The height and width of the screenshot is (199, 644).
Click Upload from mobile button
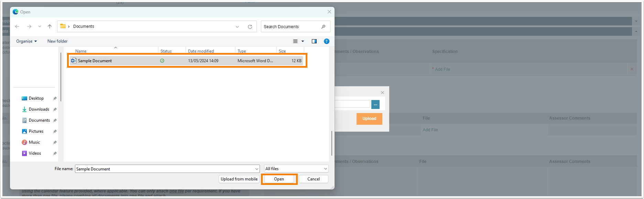[239, 179]
